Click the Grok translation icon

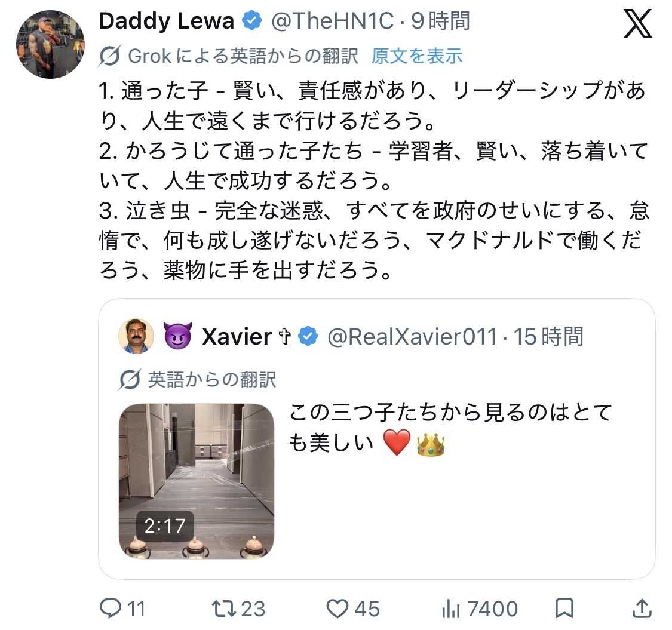[109, 56]
